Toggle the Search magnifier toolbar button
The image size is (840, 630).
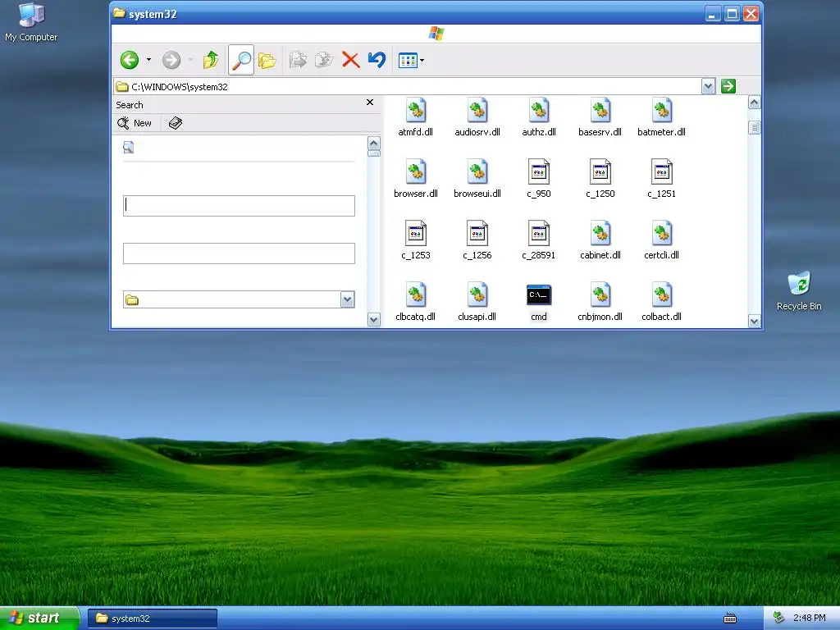(240, 60)
